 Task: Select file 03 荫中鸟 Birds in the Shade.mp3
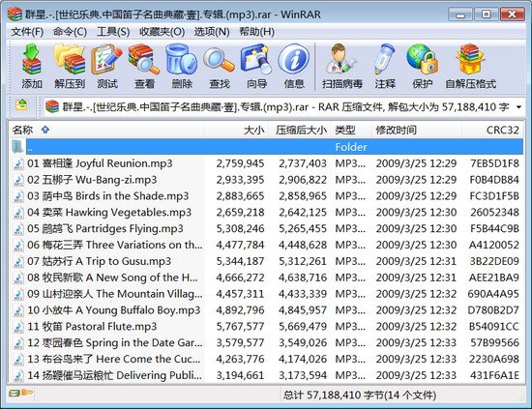point(267,196)
